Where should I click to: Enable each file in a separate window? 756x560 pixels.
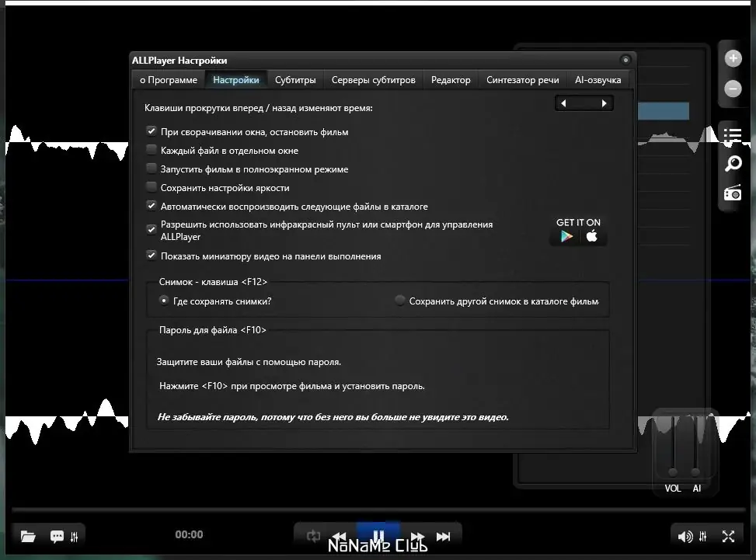click(x=152, y=150)
